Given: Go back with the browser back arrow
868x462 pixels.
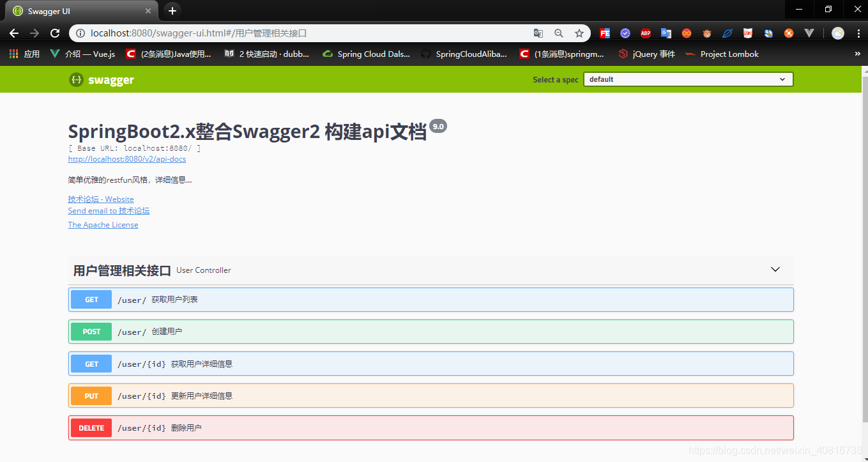Looking at the screenshot, I should click(14, 33).
